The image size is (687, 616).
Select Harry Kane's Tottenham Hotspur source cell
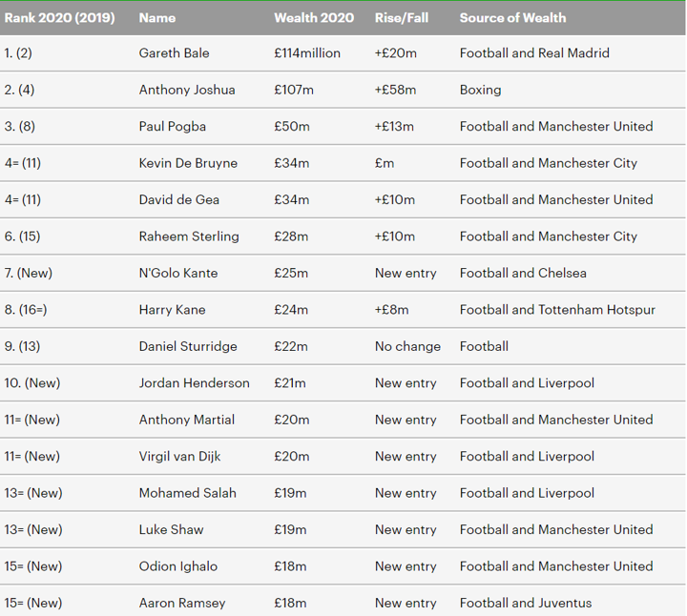point(557,310)
